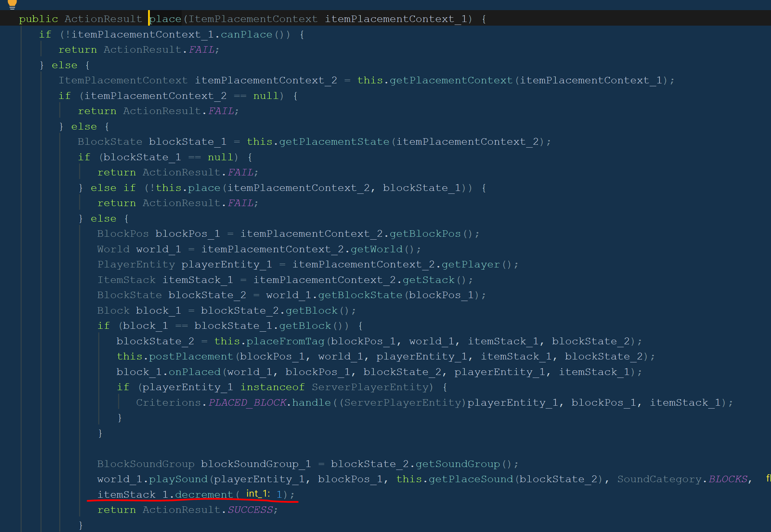Click the postPlacement method call
771x532 pixels.
coord(191,356)
